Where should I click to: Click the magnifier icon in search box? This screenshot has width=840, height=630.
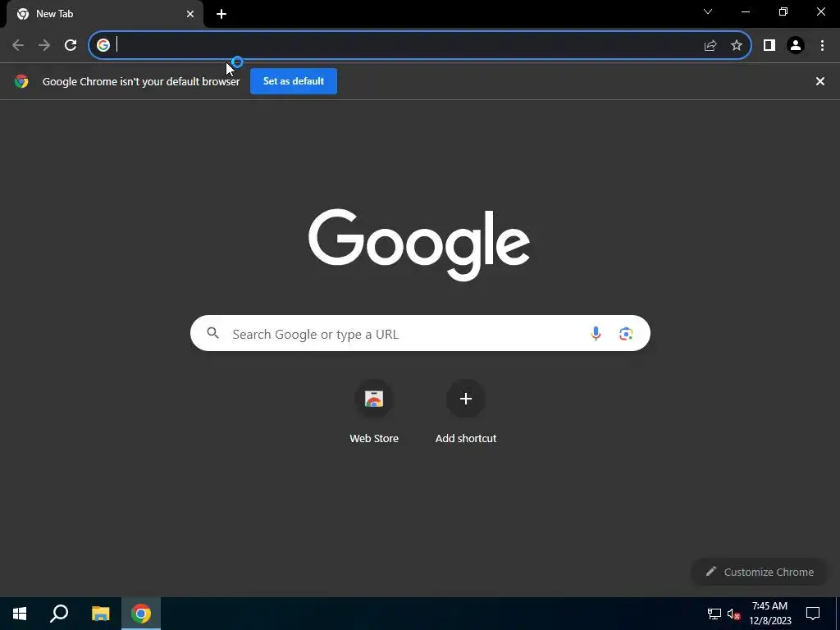tap(212, 333)
